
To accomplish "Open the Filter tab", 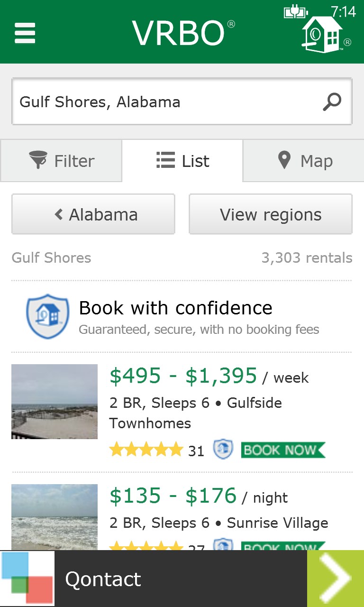I will 62,161.
